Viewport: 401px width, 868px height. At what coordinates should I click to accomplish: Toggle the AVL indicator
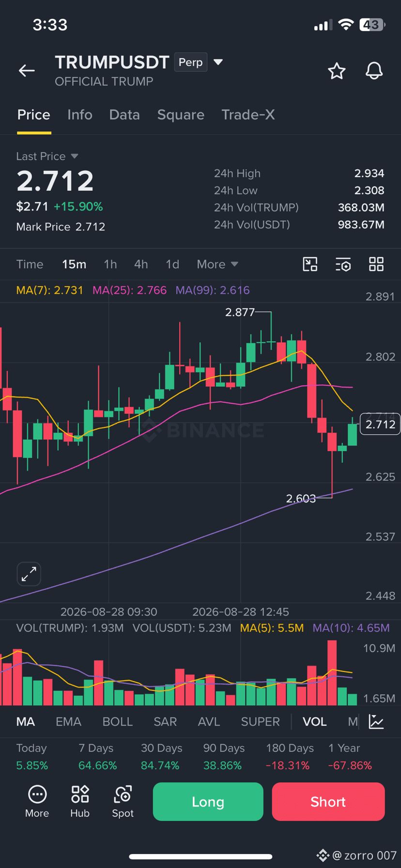[x=209, y=722]
